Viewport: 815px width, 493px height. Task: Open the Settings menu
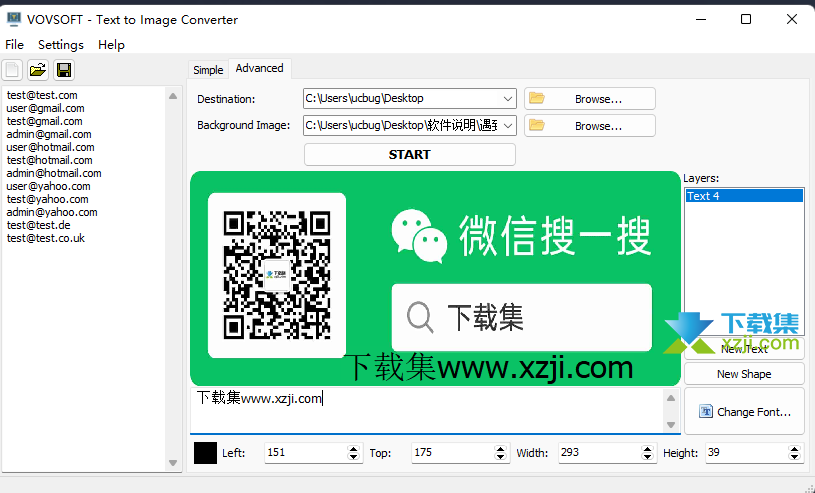(61, 45)
